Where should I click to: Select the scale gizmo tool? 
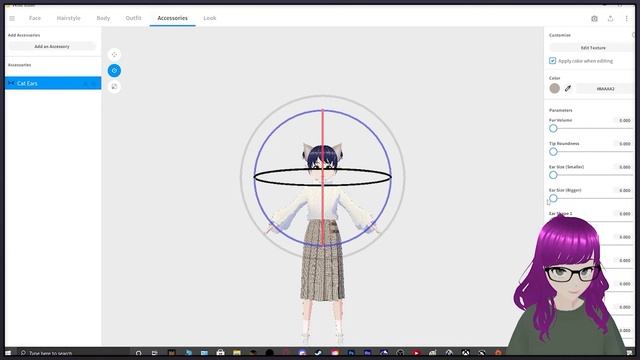[x=114, y=87]
